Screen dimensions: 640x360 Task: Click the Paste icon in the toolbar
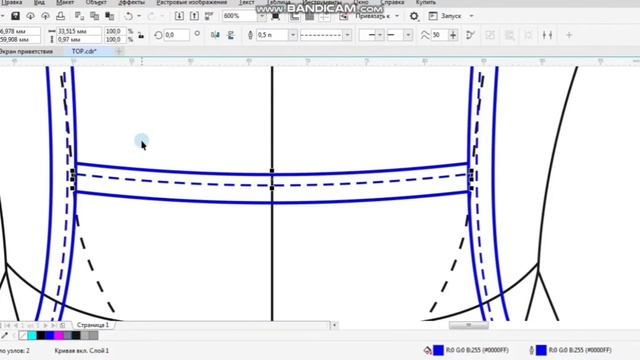coord(110,16)
